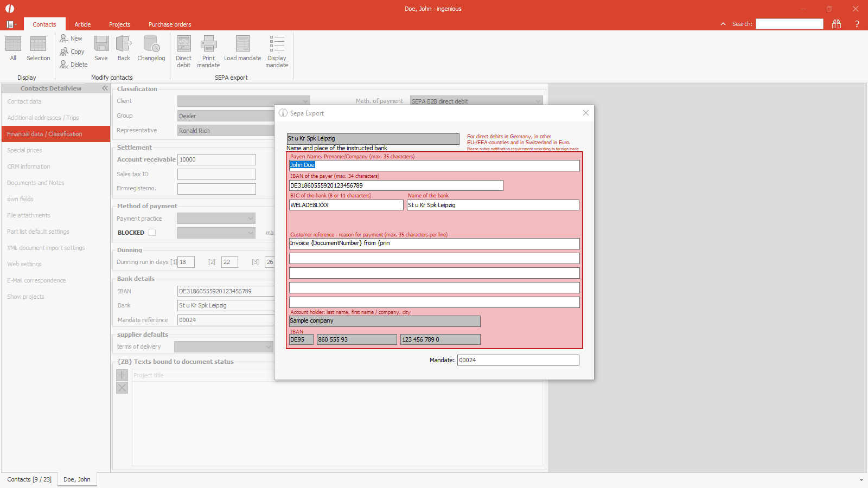
Task: Toggle the BLOCKED checkbox
Action: 152,233
